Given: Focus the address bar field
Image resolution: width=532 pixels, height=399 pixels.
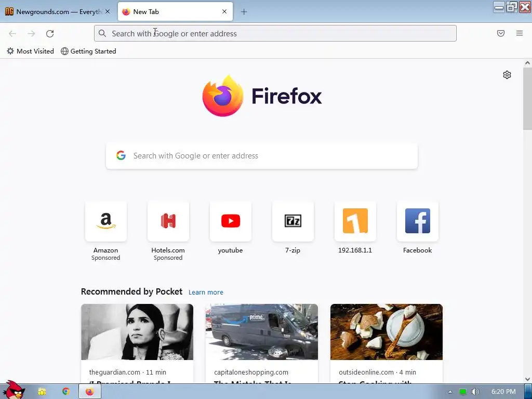Looking at the screenshot, I should [x=275, y=34].
